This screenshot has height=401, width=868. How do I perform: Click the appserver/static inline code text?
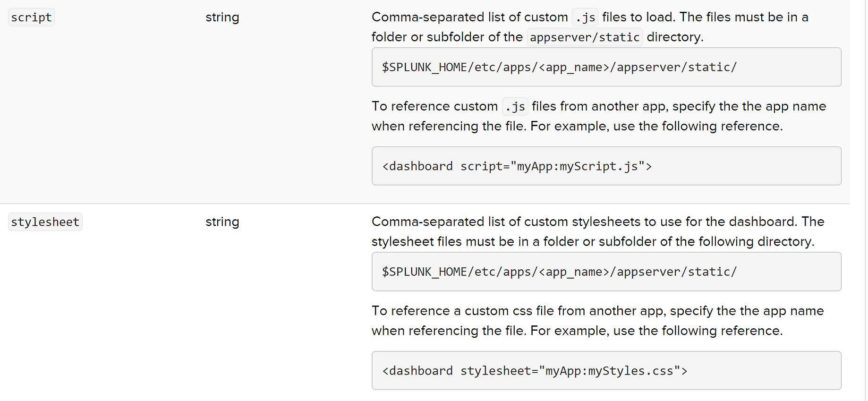(x=585, y=37)
